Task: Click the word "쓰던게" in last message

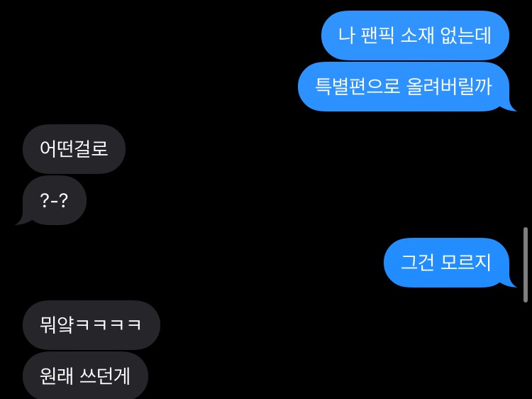Action: coord(105,376)
